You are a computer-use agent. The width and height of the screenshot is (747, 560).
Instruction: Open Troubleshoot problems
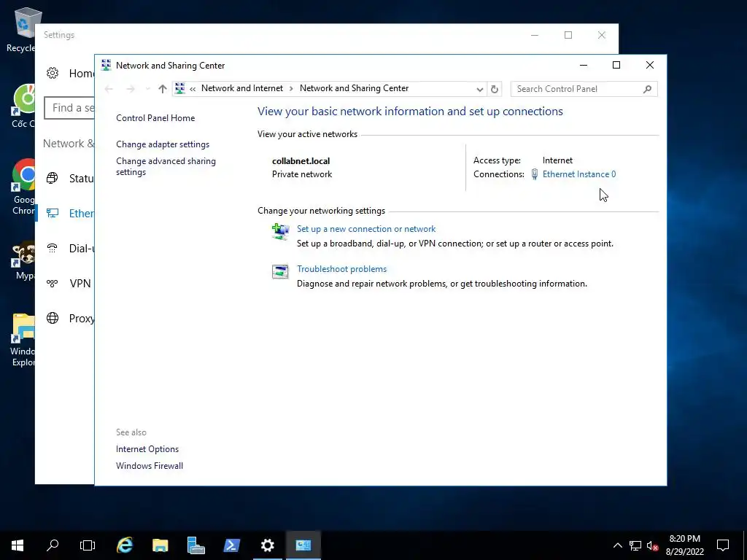(x=341, y=269)
